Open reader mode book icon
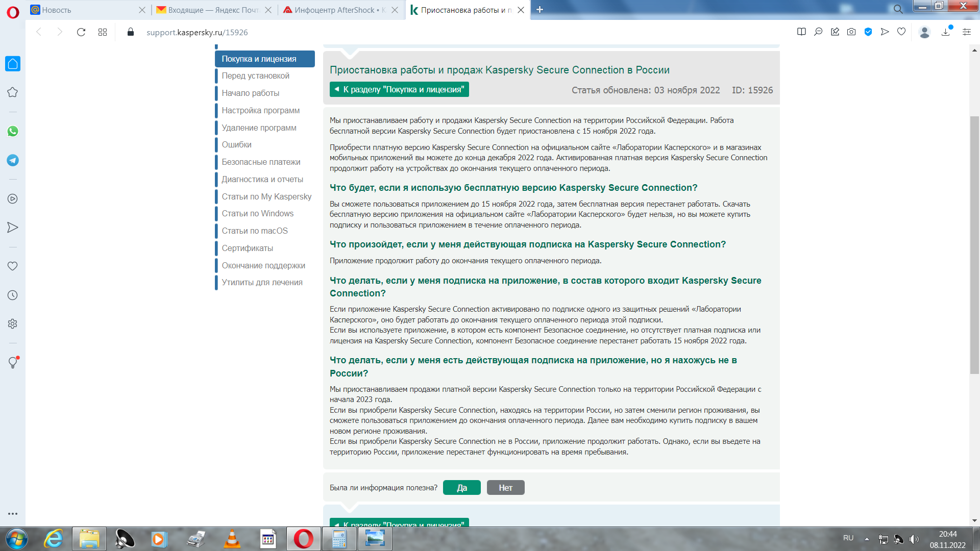 click(801, 32)
